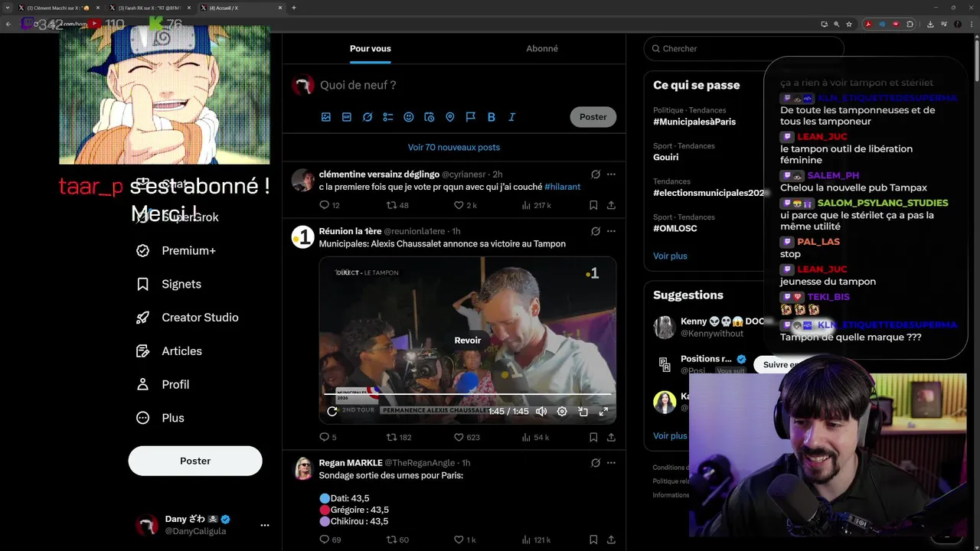Expand the video to fullscreen
980x551 pixels.
603,411
